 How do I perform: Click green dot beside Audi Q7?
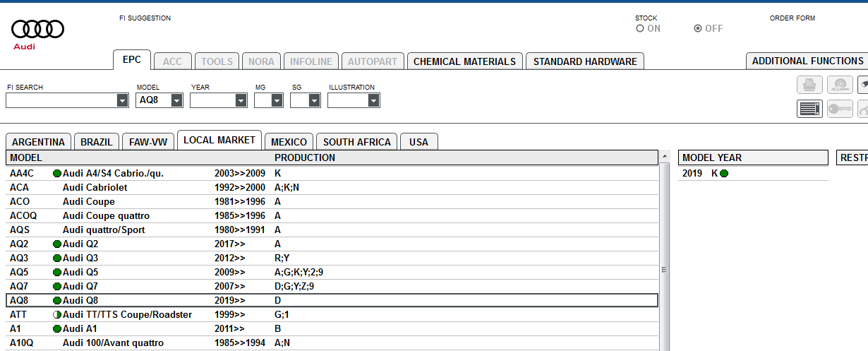57,286
